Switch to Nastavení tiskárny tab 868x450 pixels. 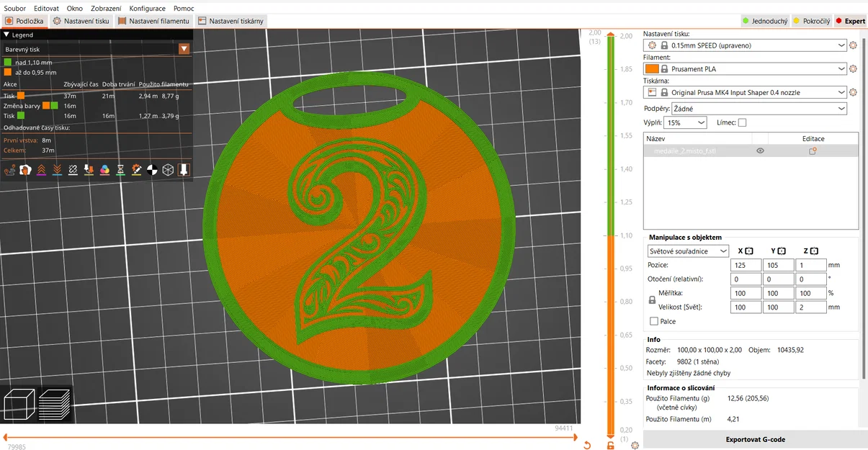click(231, 21)
